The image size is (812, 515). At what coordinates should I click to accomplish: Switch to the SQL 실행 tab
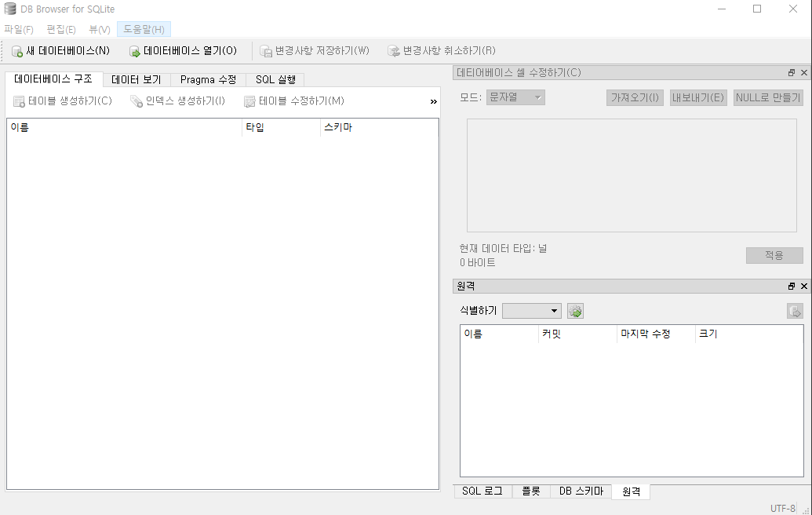tap(275, 80)
